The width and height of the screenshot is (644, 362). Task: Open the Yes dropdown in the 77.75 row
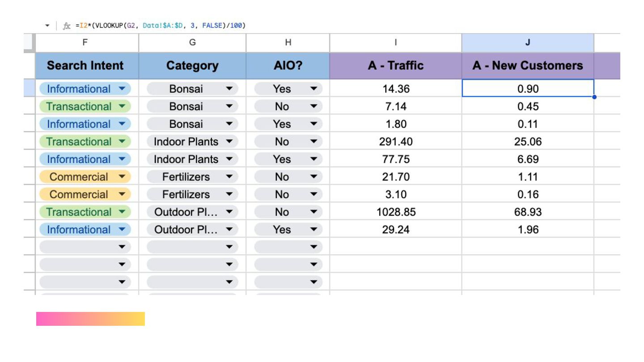point(313,160)
